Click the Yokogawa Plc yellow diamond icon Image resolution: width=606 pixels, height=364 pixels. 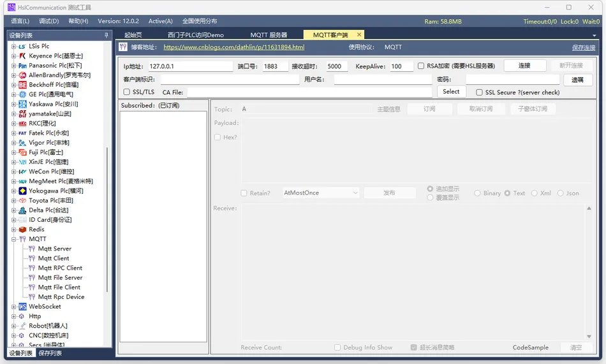click(22, 191)
